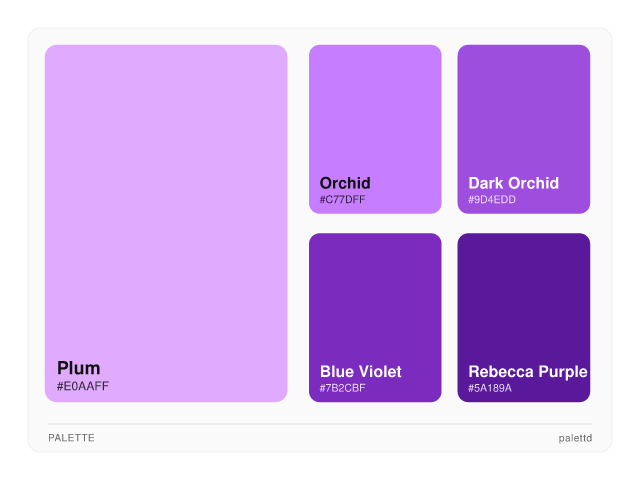Image resolution: width=640 pixels, height=480 pixels.
Task: Select the "Rebecca Purple" title text
Action: (527, 372)
